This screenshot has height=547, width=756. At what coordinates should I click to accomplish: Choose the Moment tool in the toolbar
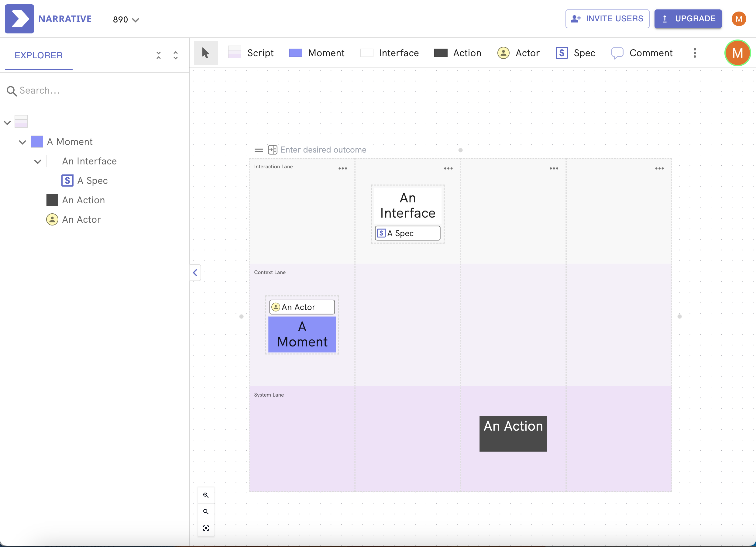tap(316, 53)
